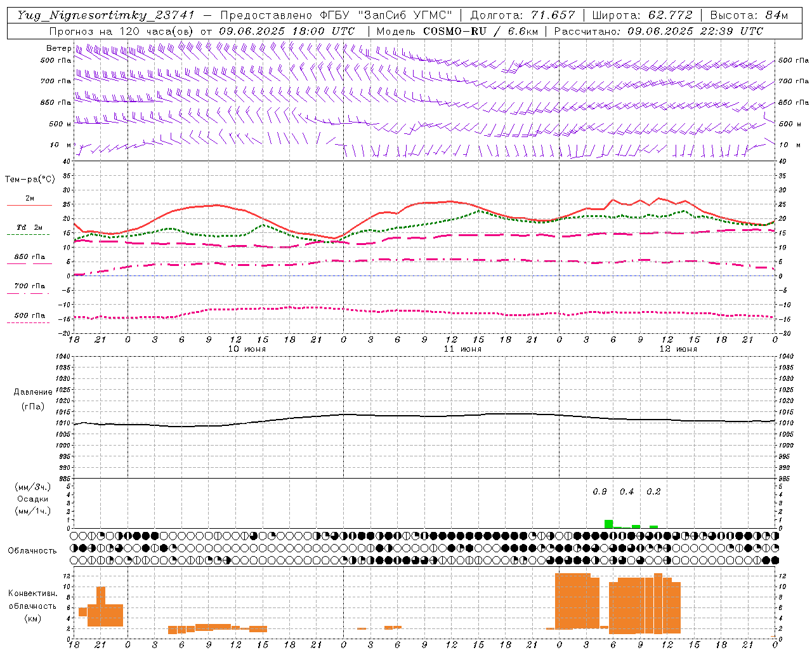Click the 0.9 precipitation amount value
812x650 pixels.
[599, 492]
